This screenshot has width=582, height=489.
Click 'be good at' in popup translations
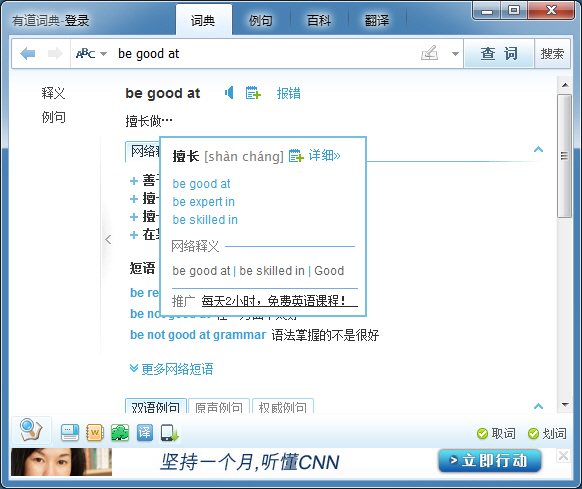point(201,184)
